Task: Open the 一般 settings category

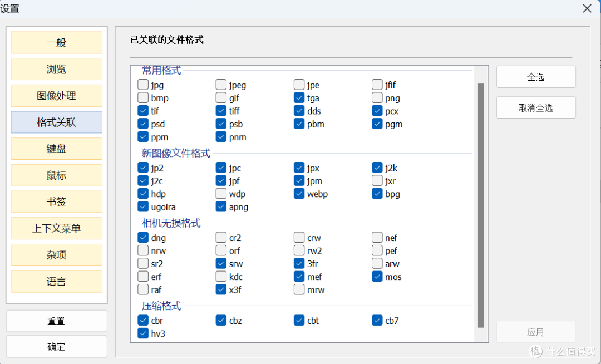Action: (x=56, y=42)
